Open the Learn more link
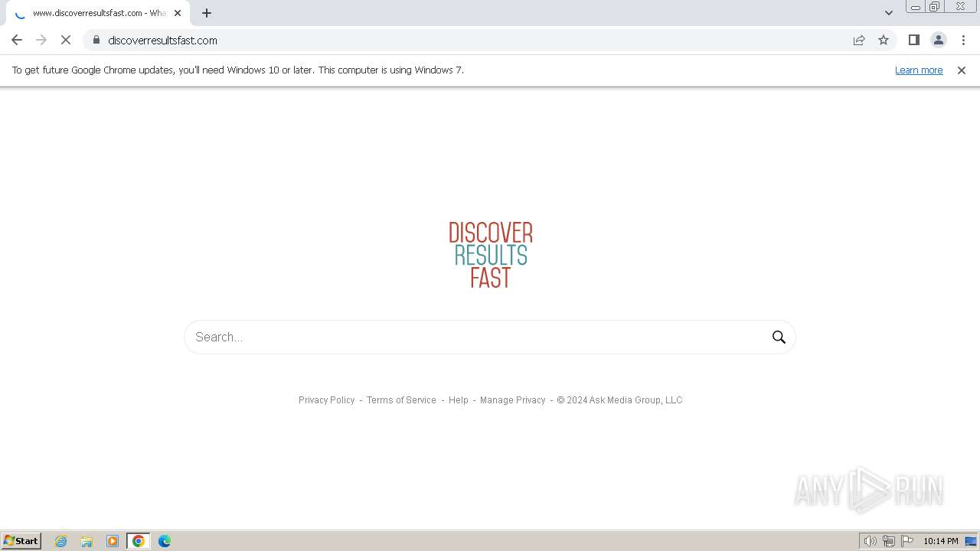 (919, 70)
